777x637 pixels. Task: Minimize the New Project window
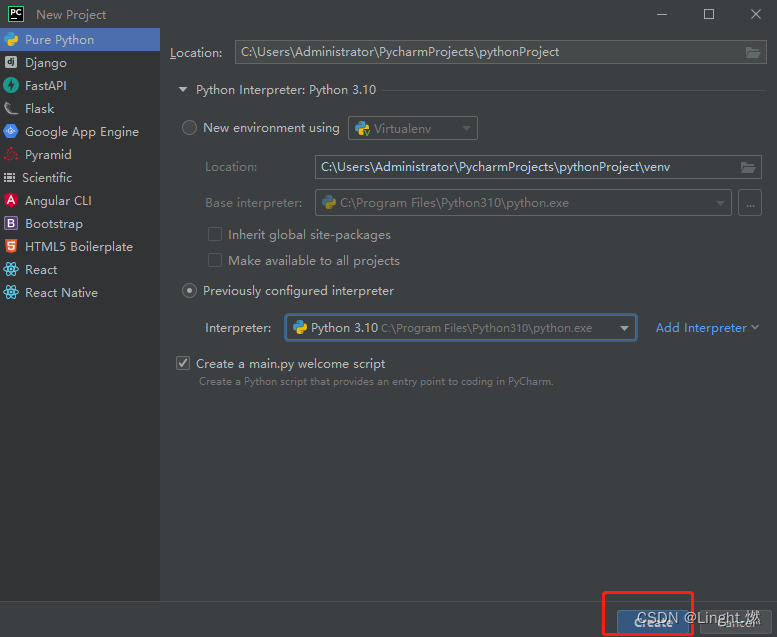click(x=662, y=14)
